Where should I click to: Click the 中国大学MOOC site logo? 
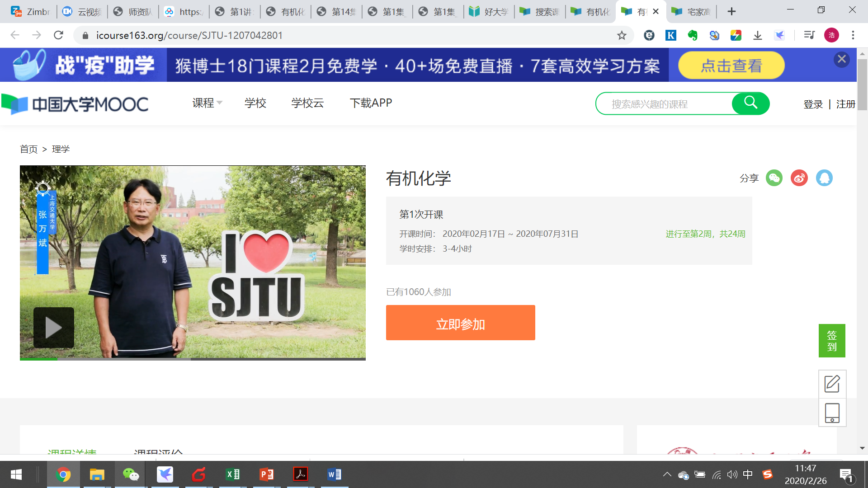(x=75, y=103)
